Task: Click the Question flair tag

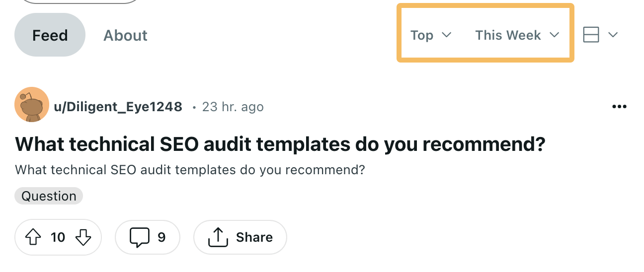Action: [x=49, y=196]
